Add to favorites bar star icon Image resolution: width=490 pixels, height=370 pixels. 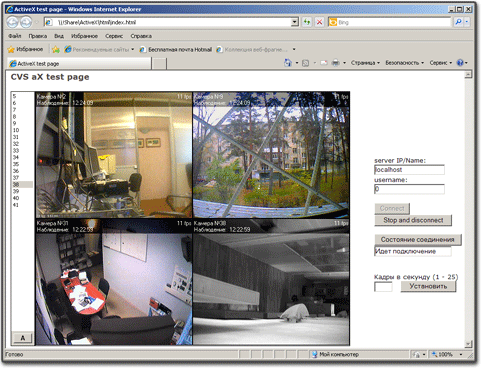[x=56, y=49]
